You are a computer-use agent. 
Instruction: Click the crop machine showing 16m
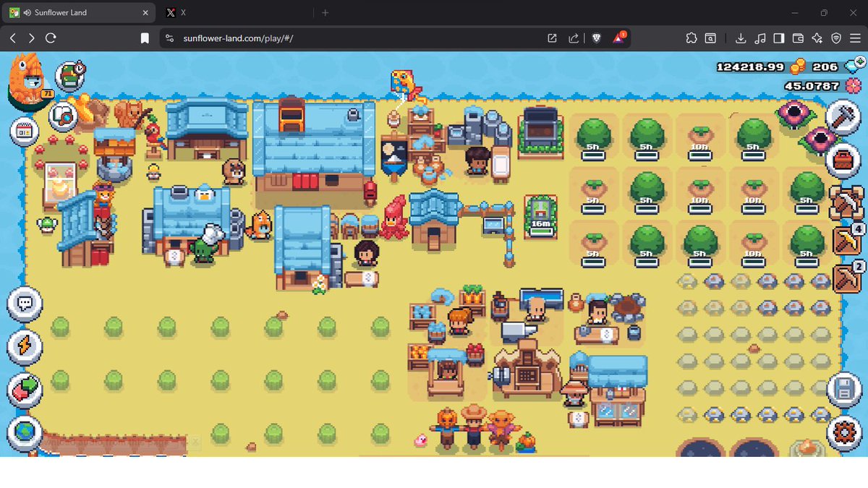pyautogui.click(x=540, y=217)
